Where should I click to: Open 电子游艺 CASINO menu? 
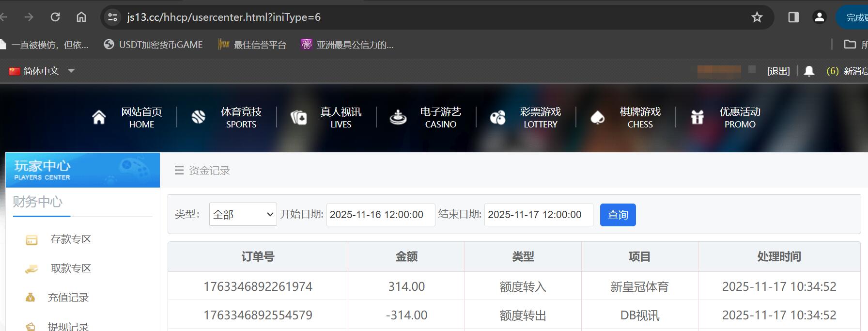(x=441, y=117)
